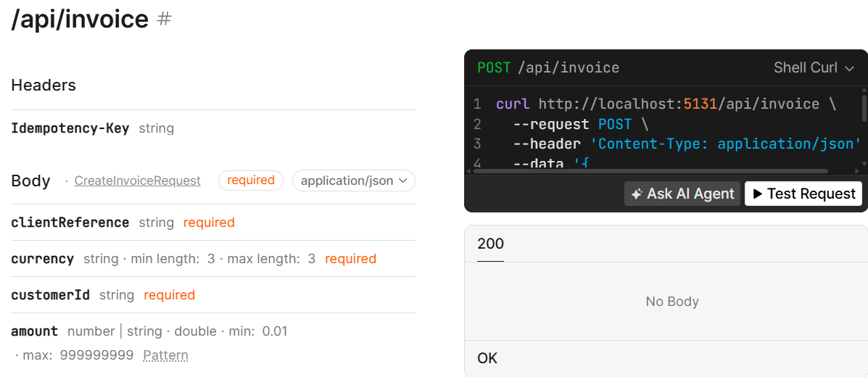The width and height of the screenshot is (868, 377).
Task: Click the Body section title
Action: 31,181
